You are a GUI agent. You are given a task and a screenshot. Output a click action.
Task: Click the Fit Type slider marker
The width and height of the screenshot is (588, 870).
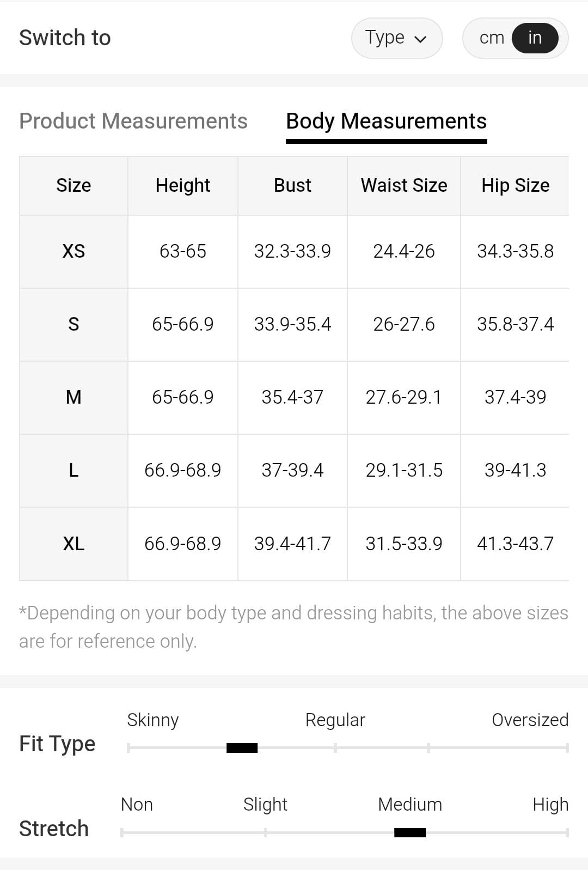(x=242, y=748)
